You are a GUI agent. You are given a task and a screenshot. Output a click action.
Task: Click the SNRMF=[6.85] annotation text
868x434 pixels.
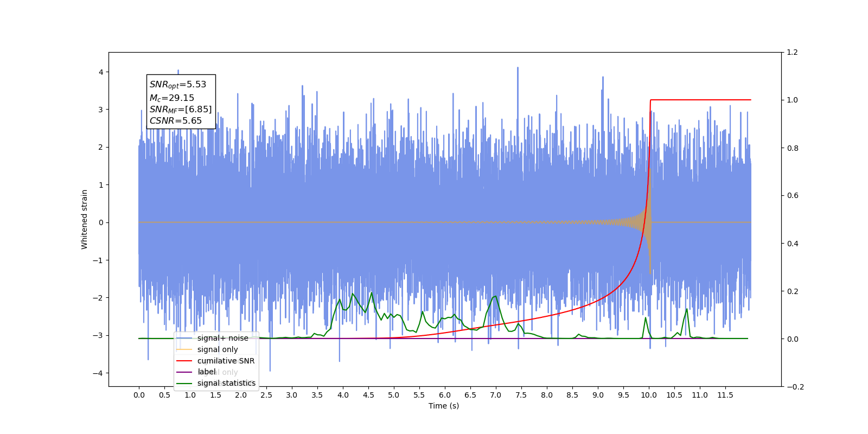click(181, 110)
